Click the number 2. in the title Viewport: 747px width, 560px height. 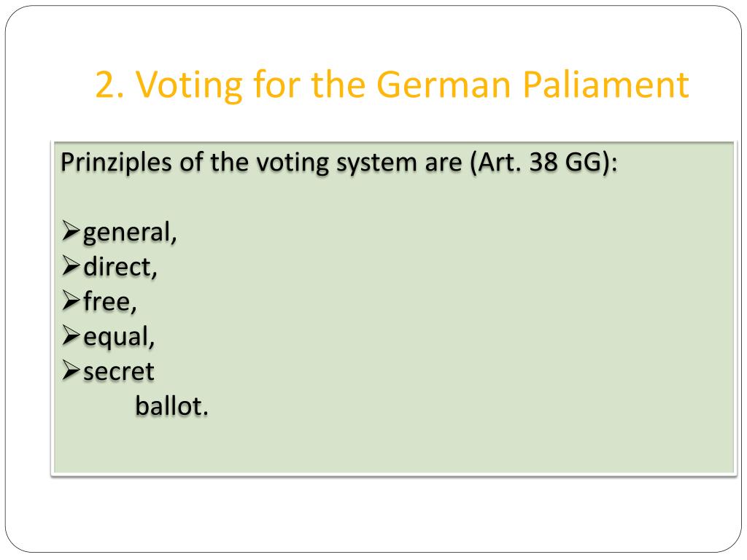[x=109, y=86]
